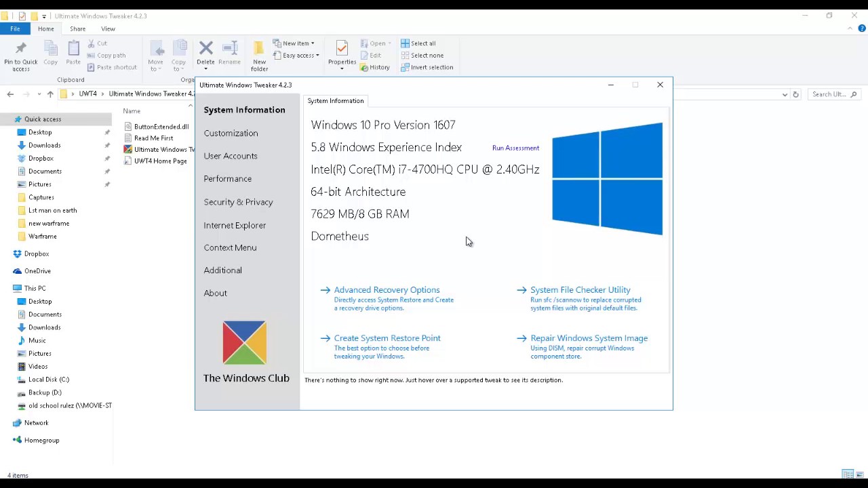Image resolution: width=868 pixels, height=488 pixels.
Task: Switch to the Share ribbon tab
Action: coord(77,28)
